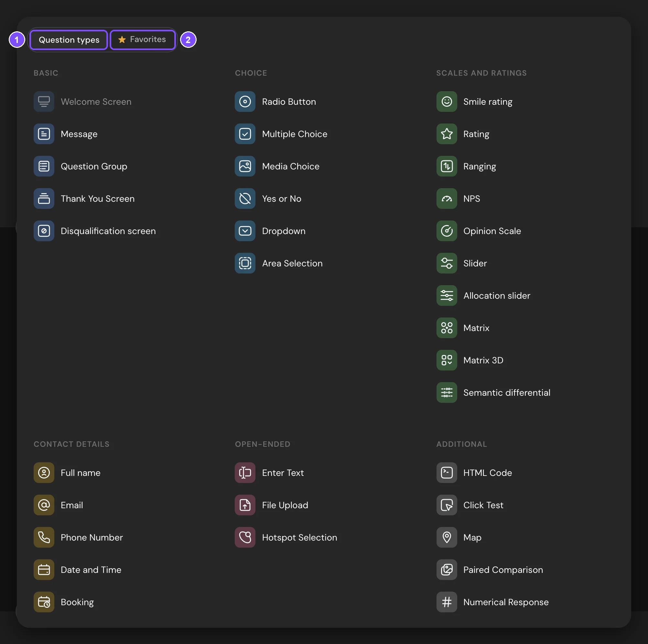648x644 pixels.
Task: Click the Media Choice icon
Action: [x=245, y=166]
